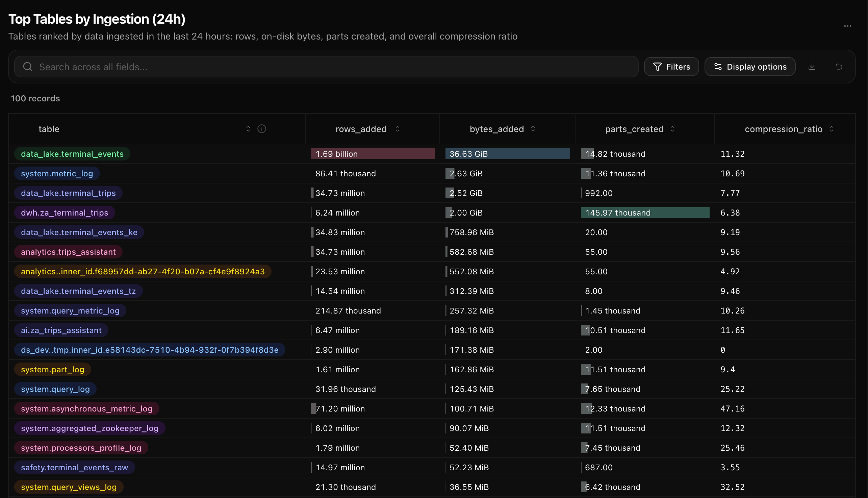Select the system.asynchronous_metric_log tag
The width and height of the screenshot is (868, 498).
[87, 409]
